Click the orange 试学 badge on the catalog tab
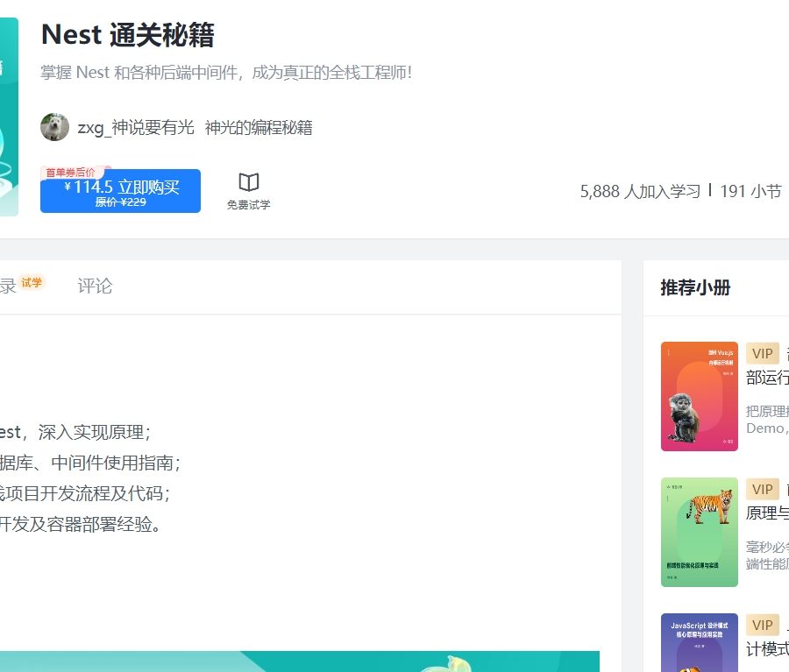The height and width of the screenshot is (672, 789). (33, 282)
